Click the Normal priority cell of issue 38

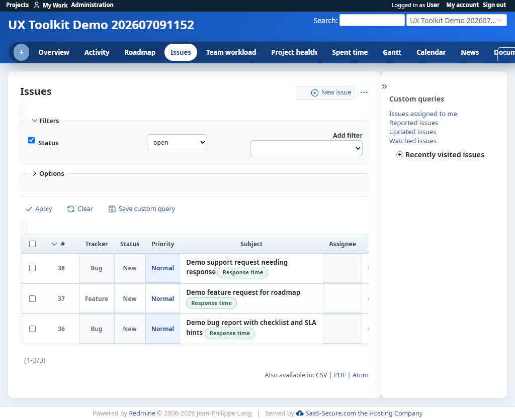[162, 268]
